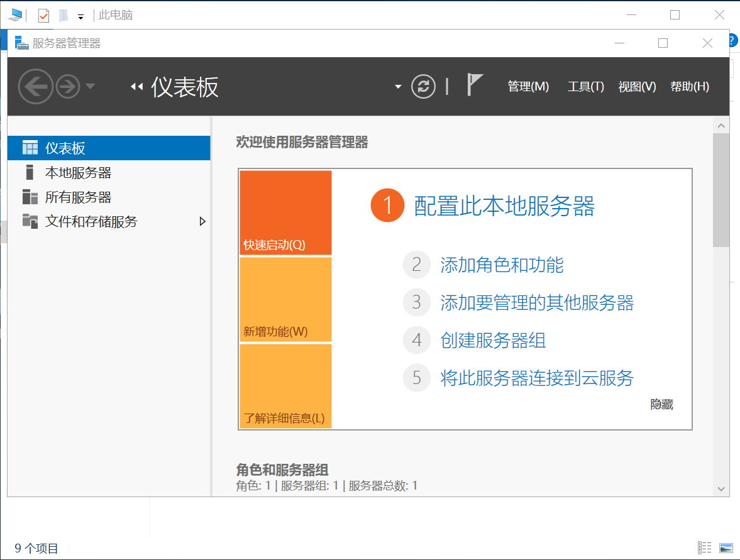740x560 pixels.
Task: Click the step 4 number circle
Action: click(x=417, y=340)
